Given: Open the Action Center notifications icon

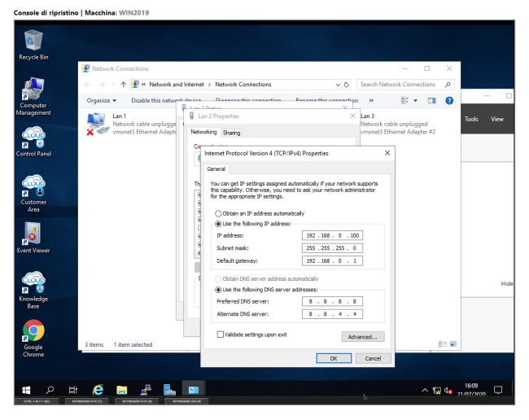Looking at the screenshot, I should point(498,391).
